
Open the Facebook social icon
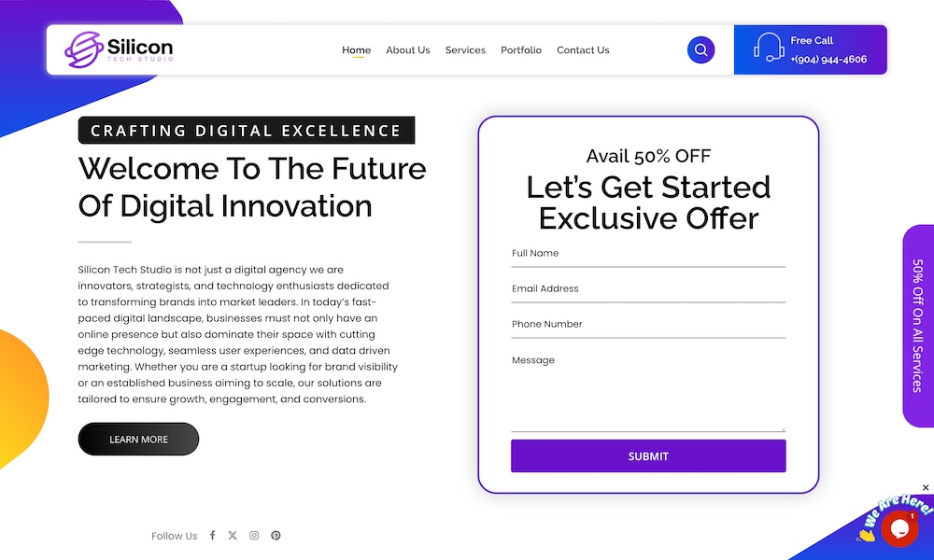212,536
